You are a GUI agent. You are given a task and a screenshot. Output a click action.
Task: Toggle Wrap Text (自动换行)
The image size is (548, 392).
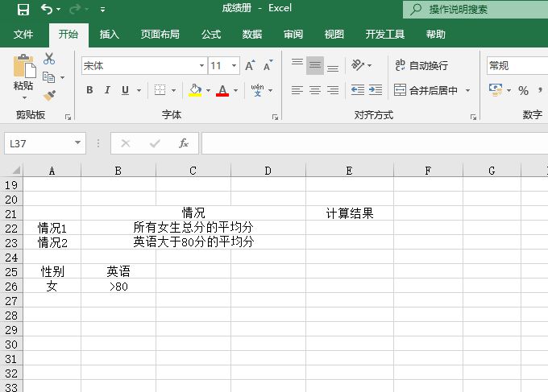421,65
